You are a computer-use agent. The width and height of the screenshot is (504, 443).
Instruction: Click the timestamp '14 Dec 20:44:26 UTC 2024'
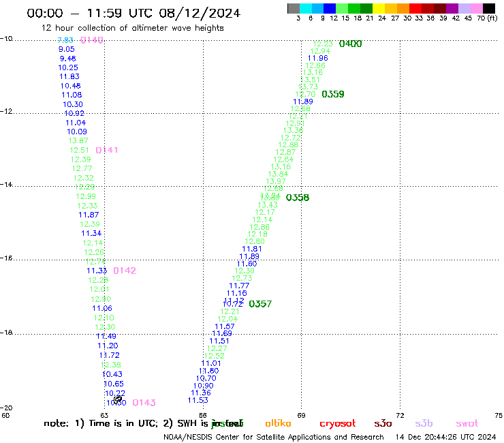tap(445, 438)
